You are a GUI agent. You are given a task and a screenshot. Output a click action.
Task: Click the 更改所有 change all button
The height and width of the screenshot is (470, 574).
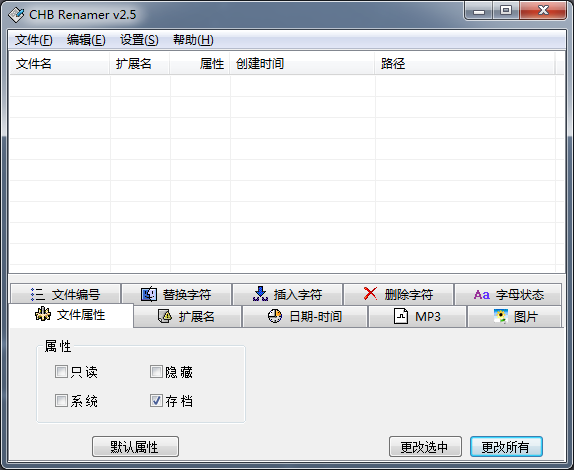tap(506, 447)
